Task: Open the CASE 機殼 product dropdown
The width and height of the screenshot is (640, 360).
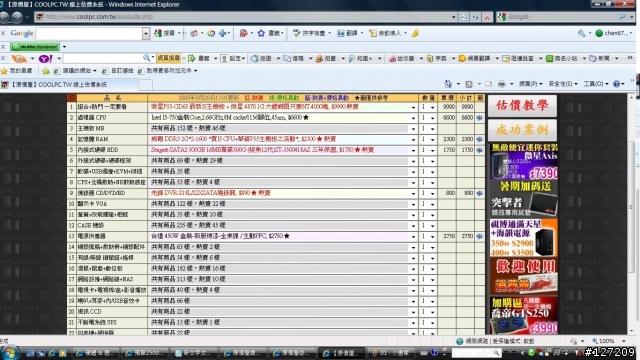Action: [x=413, y=226]
